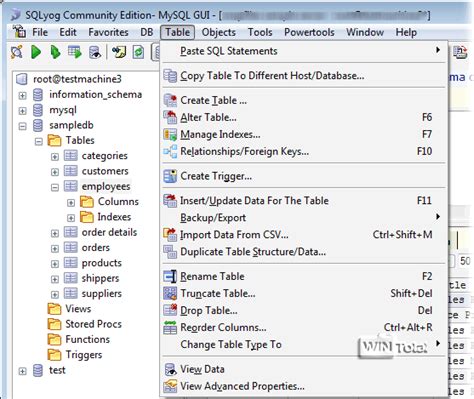474x399 pixels.
Task: Expand the information_schema database node
Action: point(22,95)
